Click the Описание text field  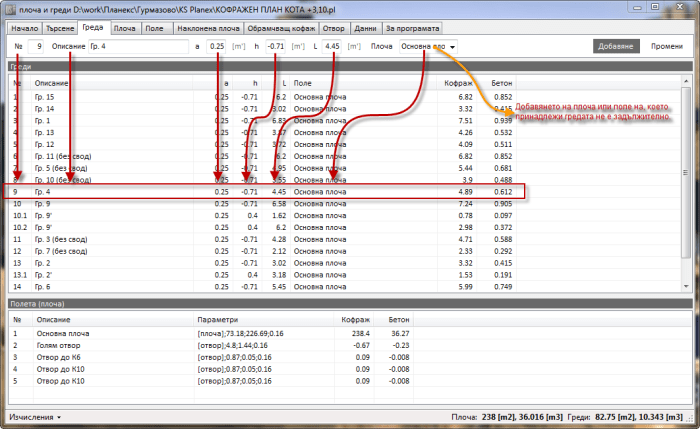(x=136, y=47)
